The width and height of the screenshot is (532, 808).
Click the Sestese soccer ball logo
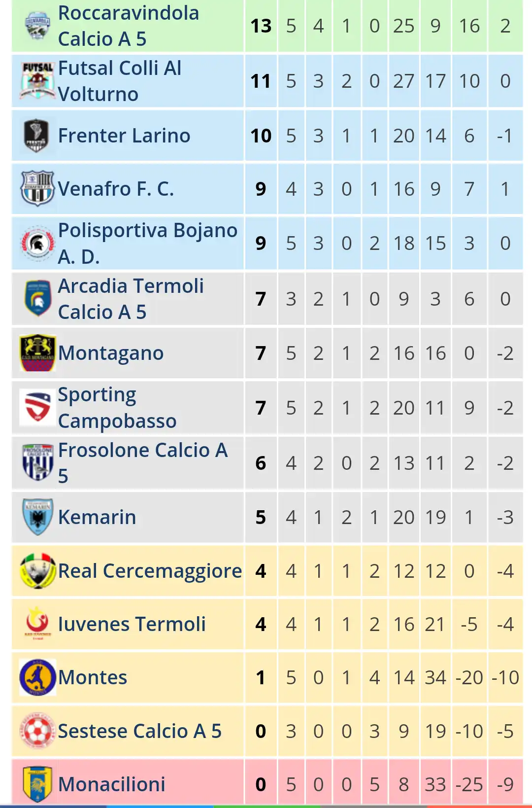[37, 731]
